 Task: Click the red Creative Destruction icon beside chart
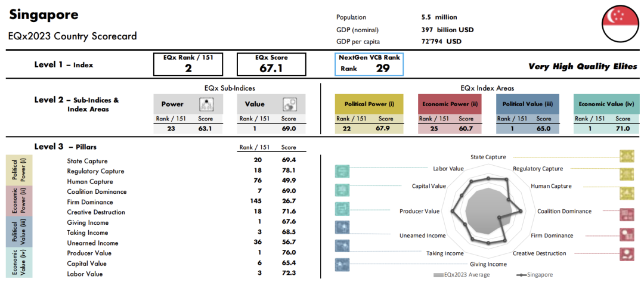[x=627, y=253]
